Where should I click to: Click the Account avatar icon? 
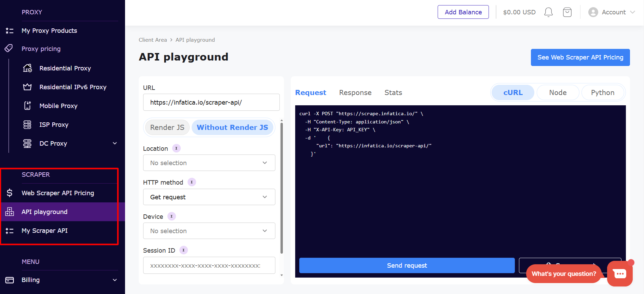(593, 12)
